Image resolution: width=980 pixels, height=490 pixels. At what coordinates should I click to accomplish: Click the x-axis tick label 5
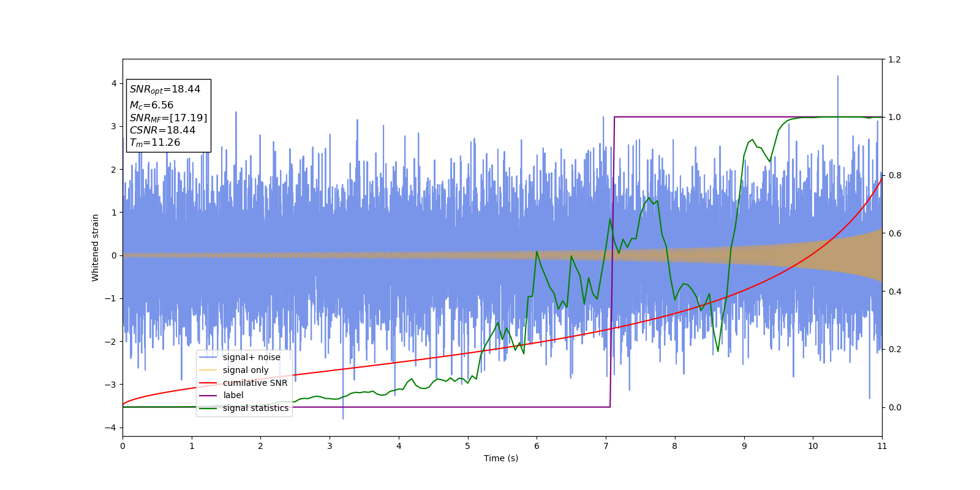pos(468,446)
